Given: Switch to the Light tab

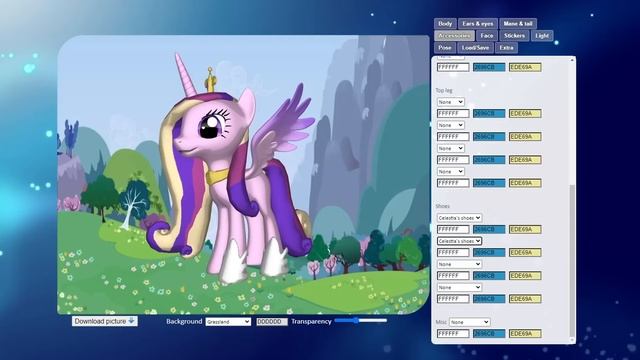Looking at the screenshot, I should pos(542,36).
